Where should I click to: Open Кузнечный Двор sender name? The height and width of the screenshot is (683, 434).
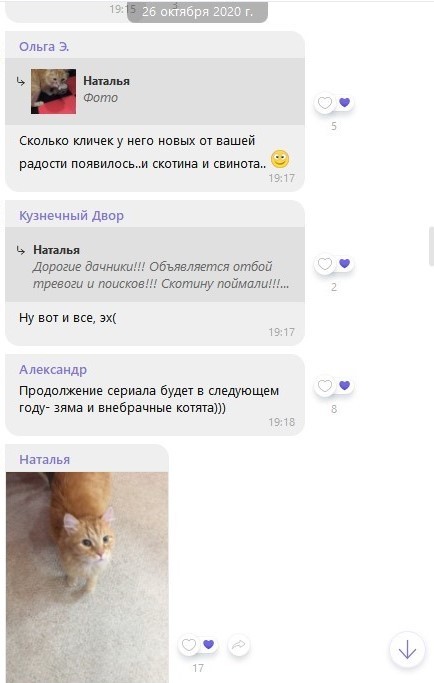pyautogui.click(x=71, y=216)
